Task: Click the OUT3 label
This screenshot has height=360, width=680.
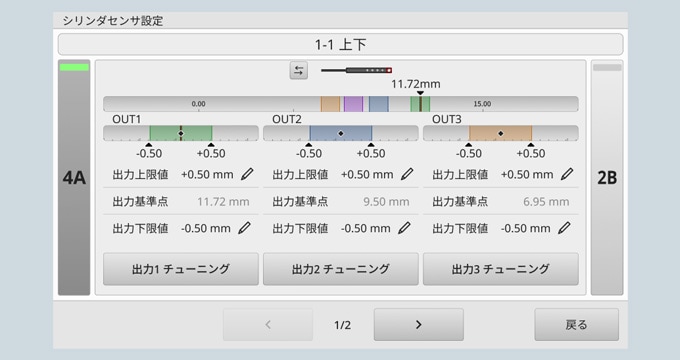Action: click(447, 119)
